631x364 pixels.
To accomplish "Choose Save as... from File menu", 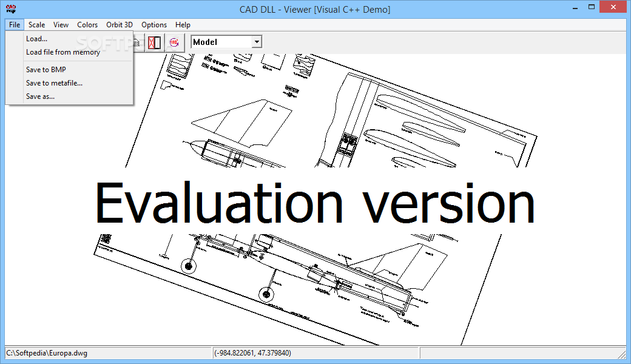I will click(x=69, y=96).
